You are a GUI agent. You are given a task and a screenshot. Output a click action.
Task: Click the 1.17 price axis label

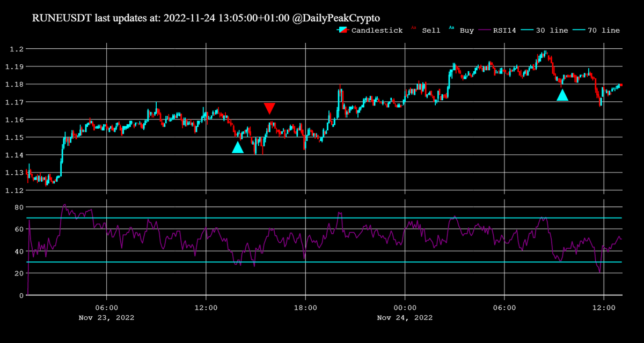14,102
